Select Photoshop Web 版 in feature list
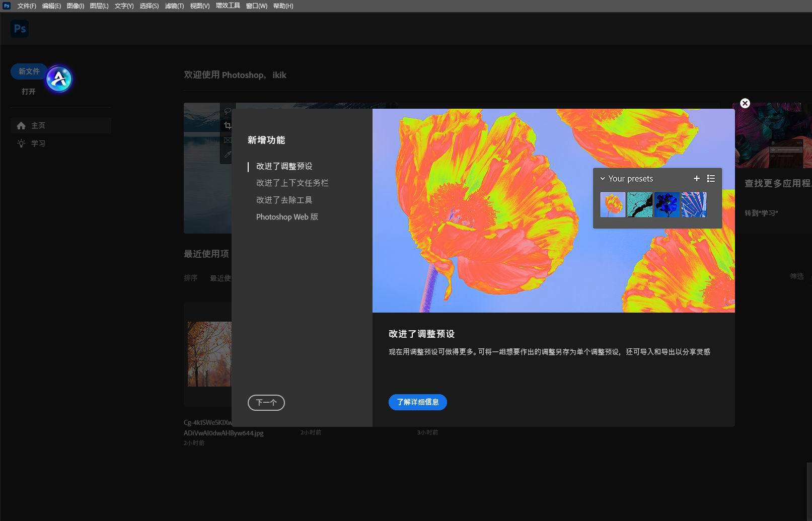 [287, 217]
